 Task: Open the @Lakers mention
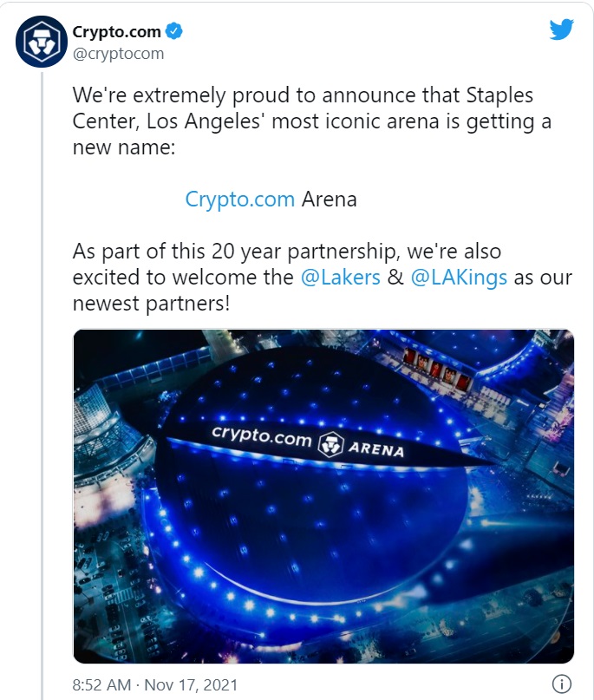341,278
